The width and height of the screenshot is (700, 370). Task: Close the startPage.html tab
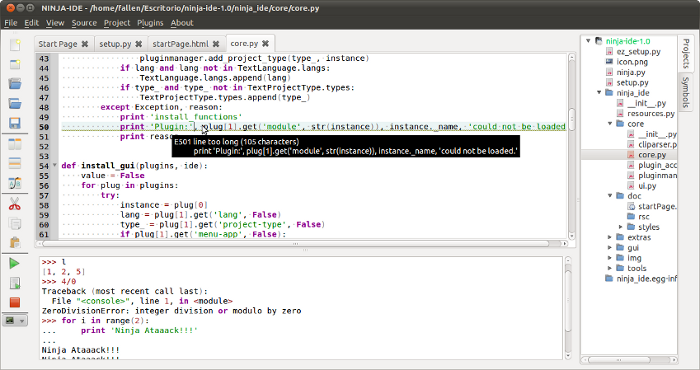pos(216,44)
